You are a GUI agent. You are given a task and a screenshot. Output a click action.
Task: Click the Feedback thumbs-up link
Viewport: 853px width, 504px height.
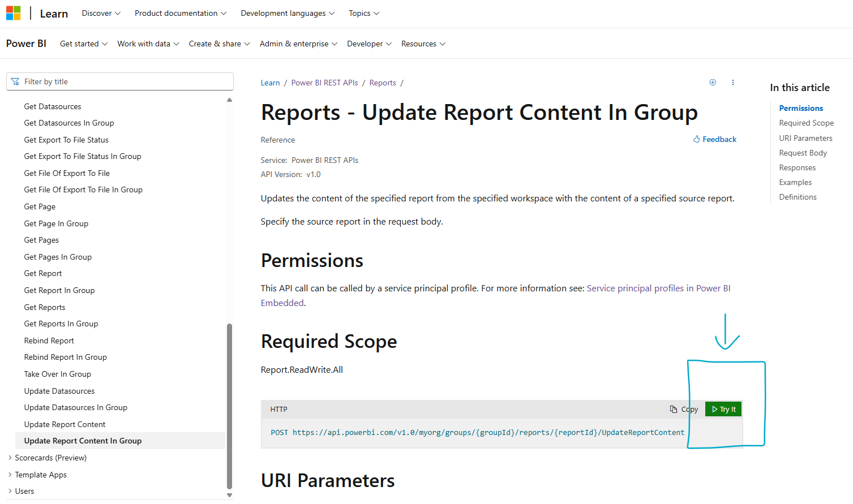[715, 139]
